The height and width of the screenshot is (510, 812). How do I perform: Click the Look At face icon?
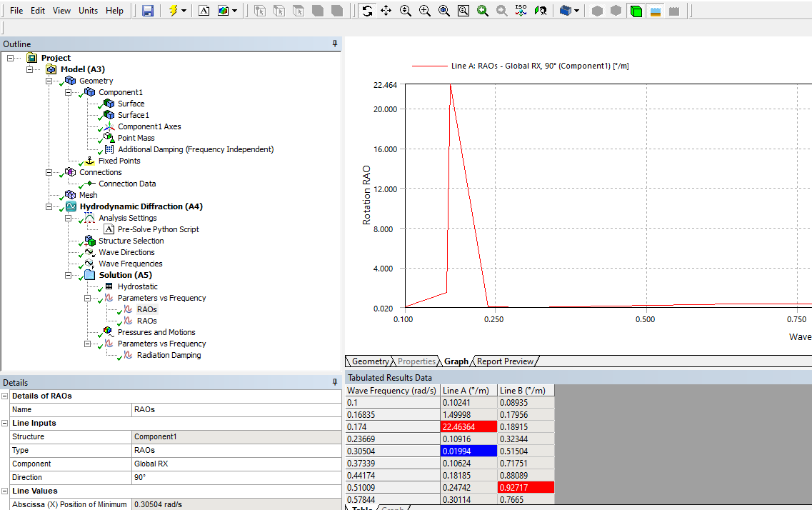click(541, 11)
